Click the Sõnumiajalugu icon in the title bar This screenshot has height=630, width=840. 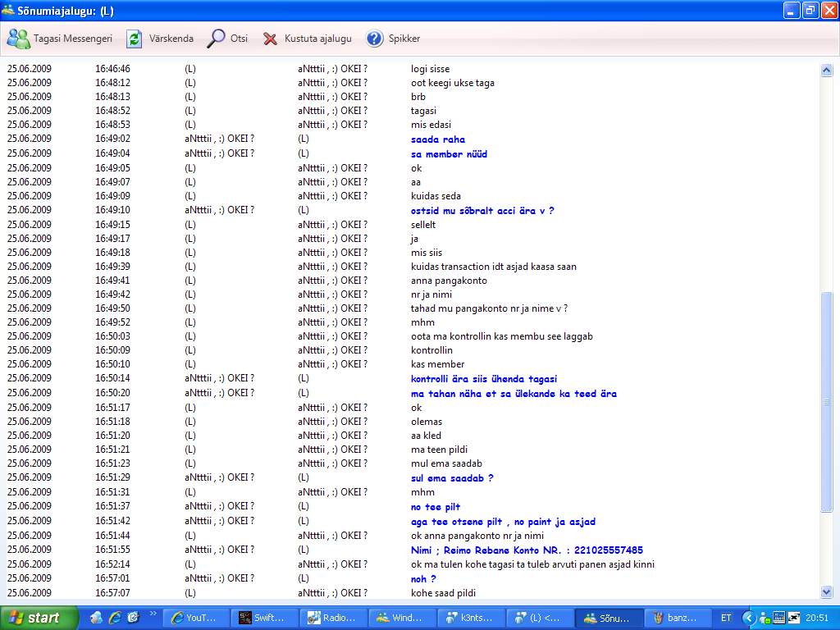tap(8, 9)
